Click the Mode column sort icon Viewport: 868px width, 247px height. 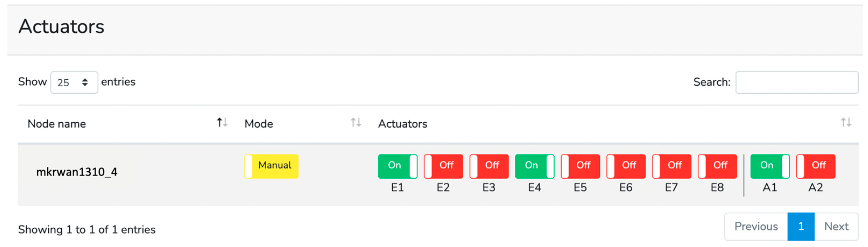[x=355, y=123]
